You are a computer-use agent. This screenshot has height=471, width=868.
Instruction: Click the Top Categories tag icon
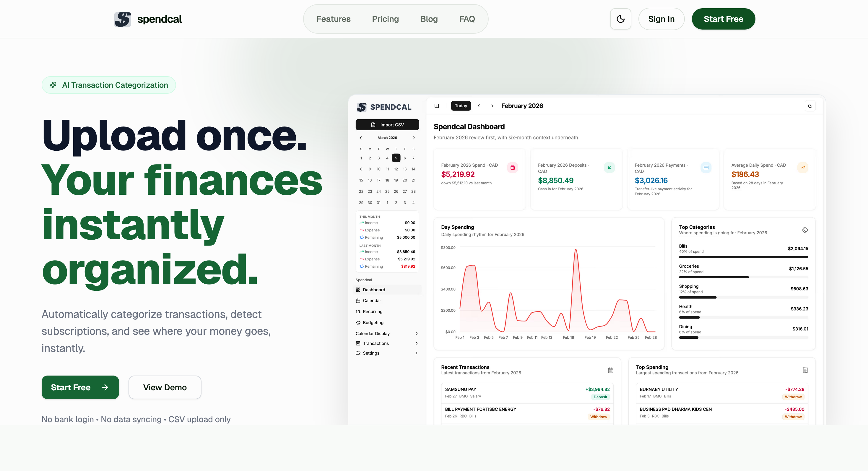[805, 230]
